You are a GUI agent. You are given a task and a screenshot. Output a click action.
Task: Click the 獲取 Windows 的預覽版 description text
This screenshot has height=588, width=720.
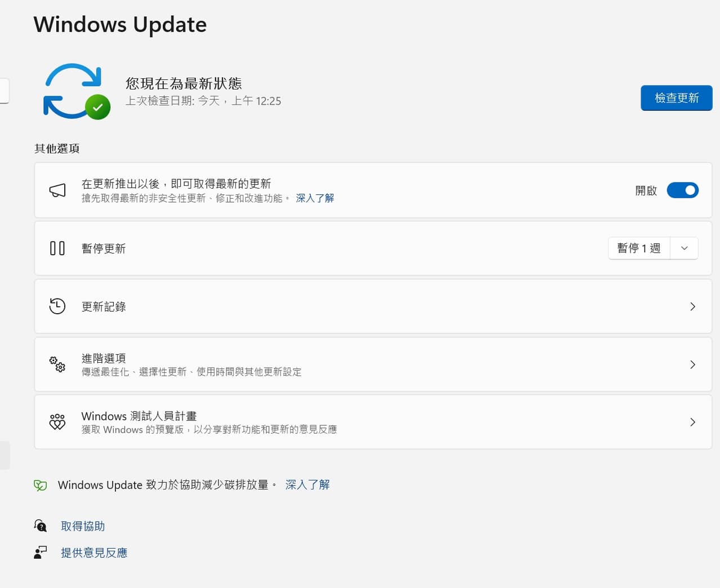(209, 429)
